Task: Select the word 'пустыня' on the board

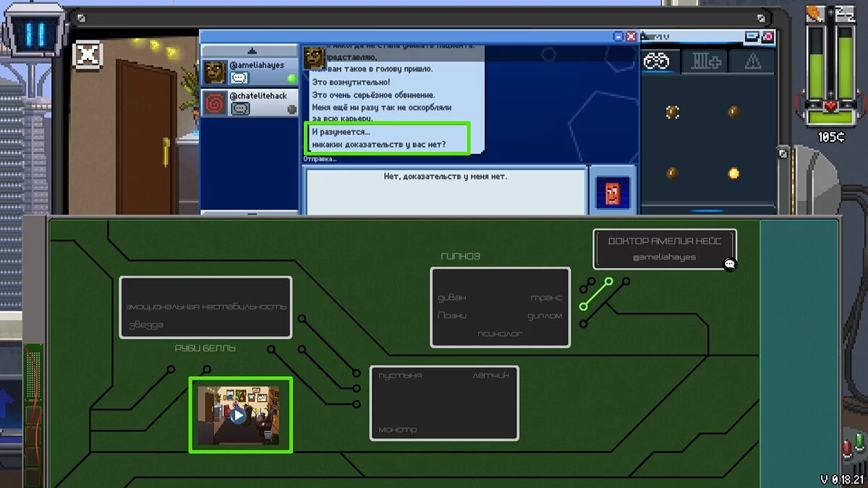Action: click(x=400, y=375)
